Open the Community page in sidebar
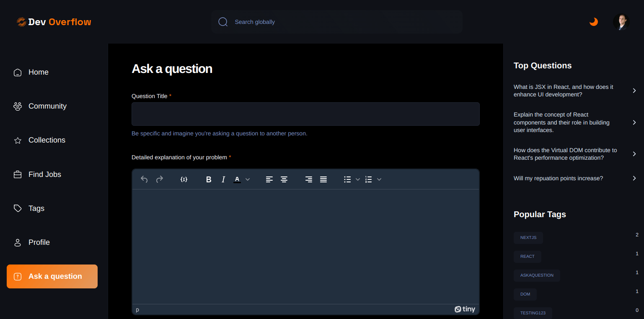 tap(47, 106)
